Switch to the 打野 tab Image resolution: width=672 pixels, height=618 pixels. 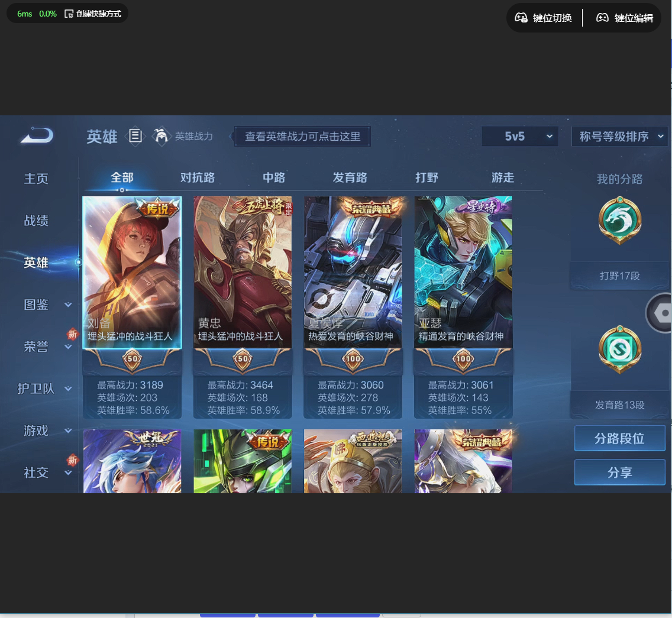(x=427, y=177)
